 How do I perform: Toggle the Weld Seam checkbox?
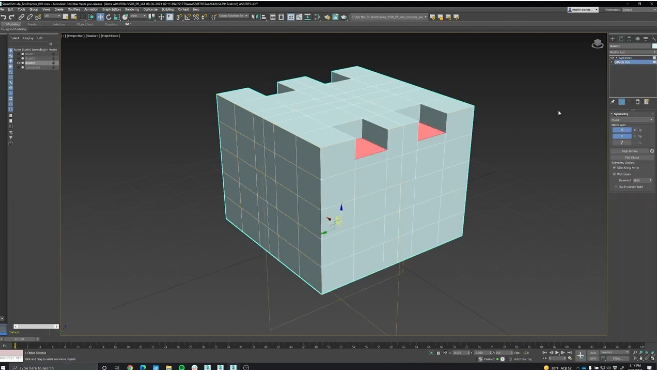click(615, 174)
